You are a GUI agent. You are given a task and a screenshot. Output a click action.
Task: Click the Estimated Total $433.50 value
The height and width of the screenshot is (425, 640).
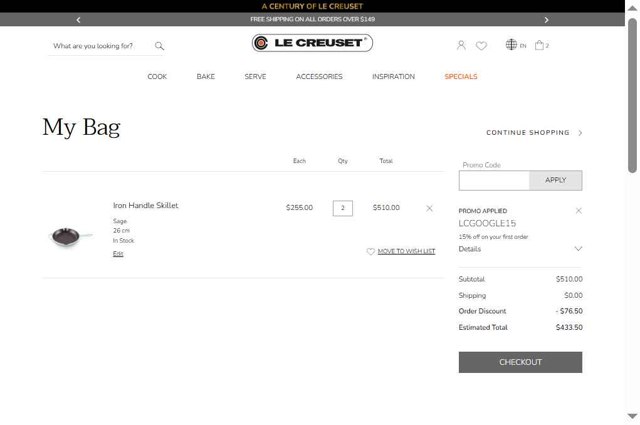tap(569, 327)
